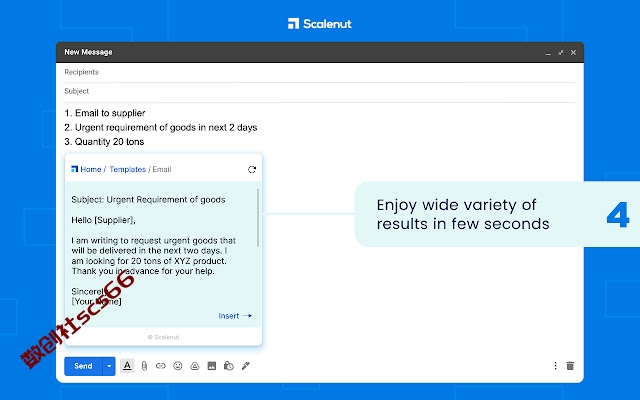
Task: Insert a link with the chain icon
Action: click(161, 366)
